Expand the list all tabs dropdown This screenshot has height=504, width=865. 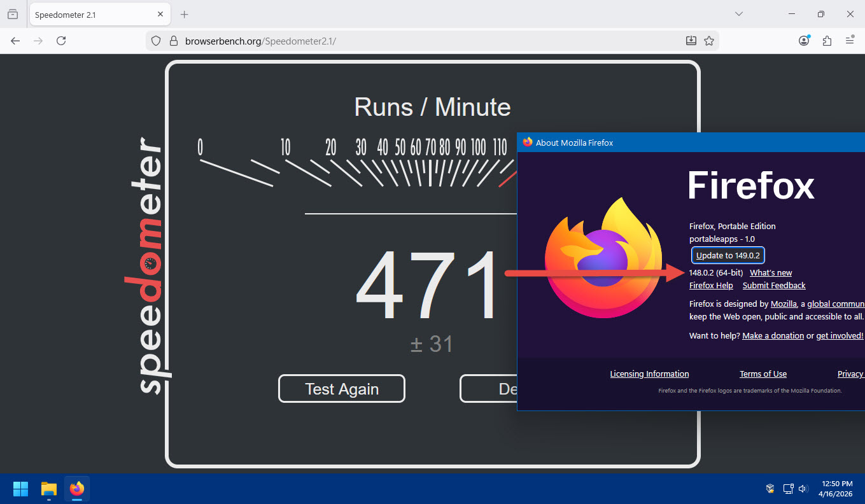tap(739, 14)
